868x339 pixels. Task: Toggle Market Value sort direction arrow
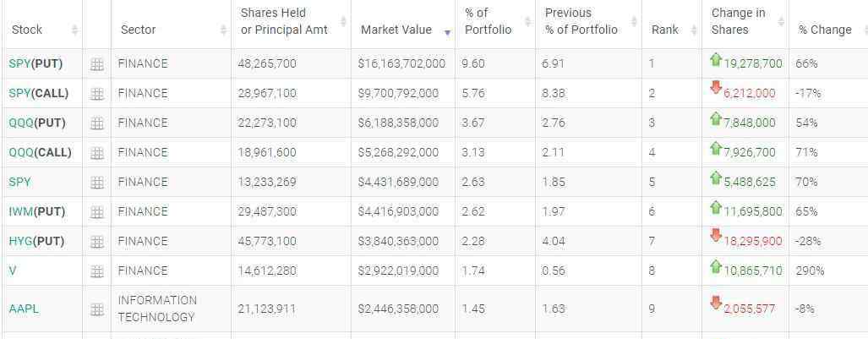tap(447, 33)
